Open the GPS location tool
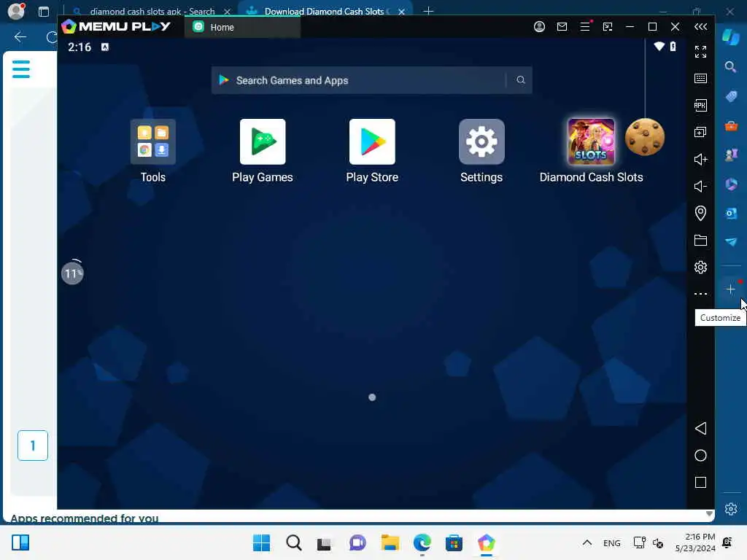 (x=700, y=214)
